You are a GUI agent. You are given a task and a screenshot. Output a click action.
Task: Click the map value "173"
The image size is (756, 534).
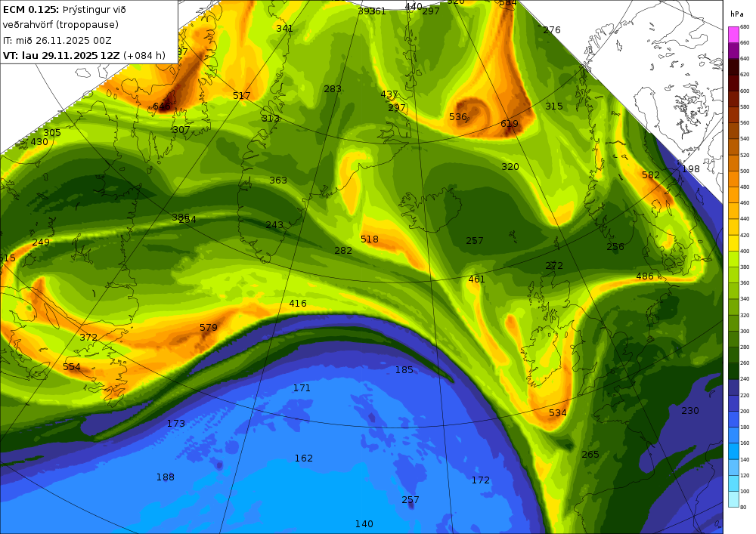click(176, 423)
